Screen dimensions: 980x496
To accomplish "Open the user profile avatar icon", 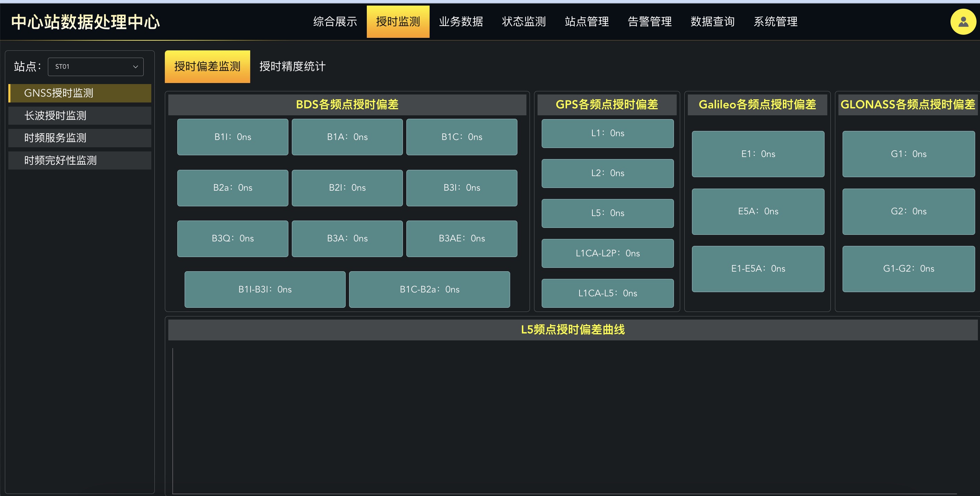I will (963, 22).
